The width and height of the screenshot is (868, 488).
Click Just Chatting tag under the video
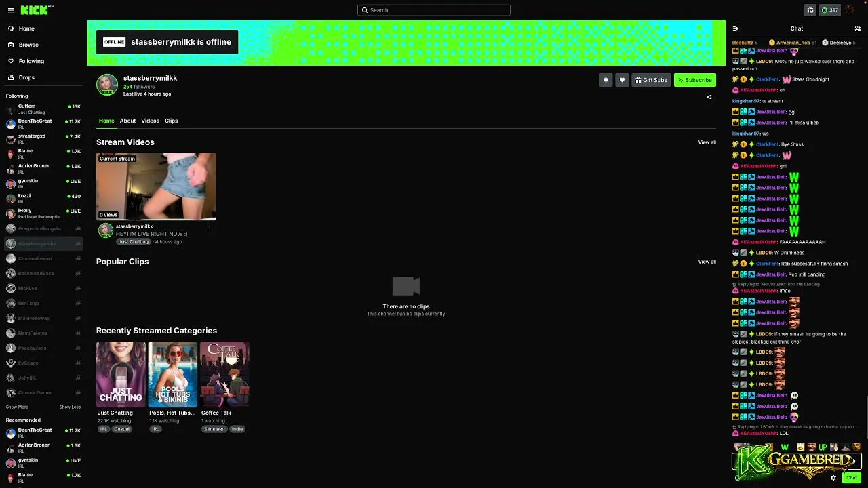click(x=133, y=242)
